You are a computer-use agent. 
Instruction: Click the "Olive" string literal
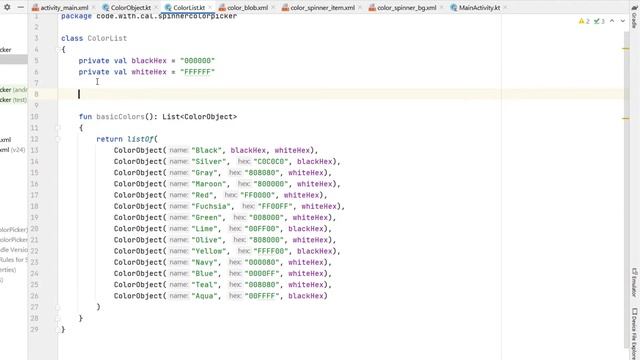point(207,240)
